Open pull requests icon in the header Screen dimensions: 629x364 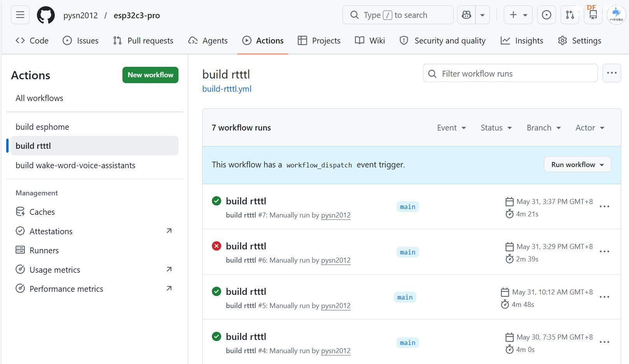coord(570,15)
